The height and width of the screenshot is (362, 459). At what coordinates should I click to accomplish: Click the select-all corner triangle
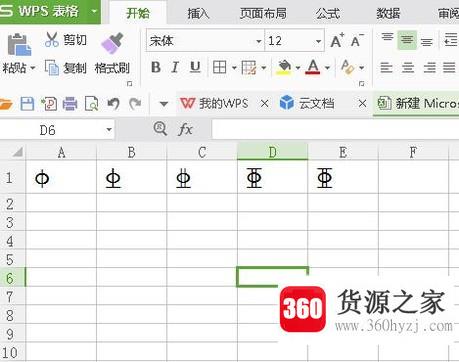tap(17, 152)
